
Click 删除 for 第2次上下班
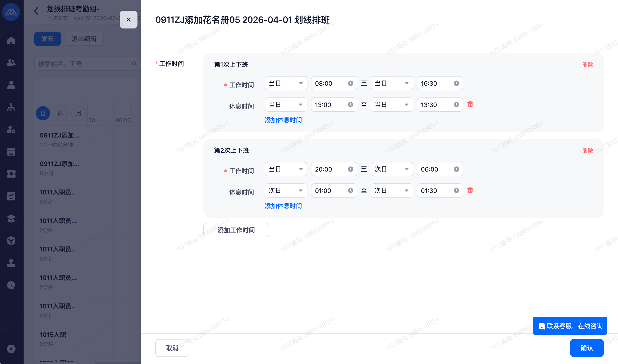click(587, 150)
